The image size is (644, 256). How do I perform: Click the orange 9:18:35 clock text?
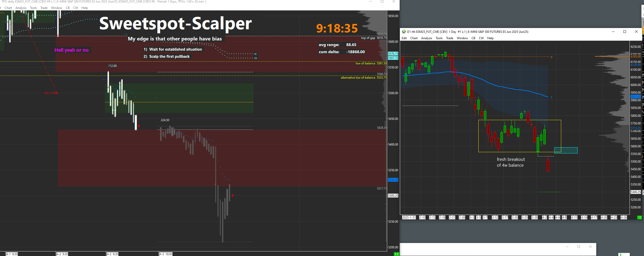click(x=337, y=28)
